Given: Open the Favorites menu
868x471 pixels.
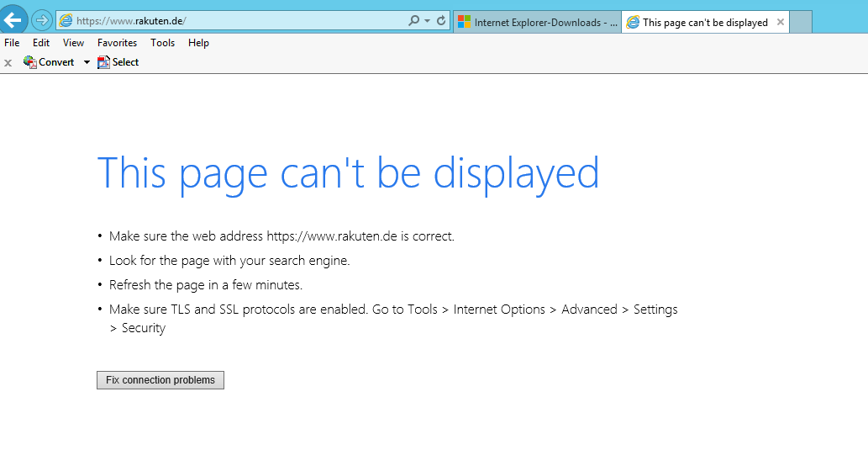Looking at the screenshot, I should (117, 43).
